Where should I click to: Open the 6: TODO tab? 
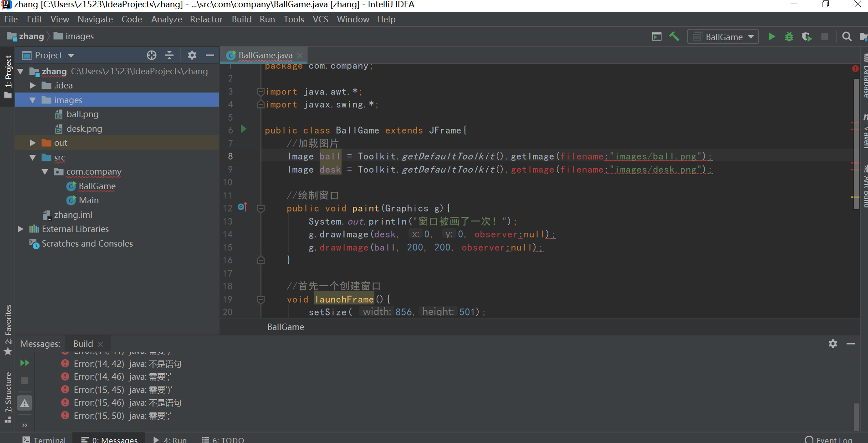pyautogui.click(x=224, y=439)
